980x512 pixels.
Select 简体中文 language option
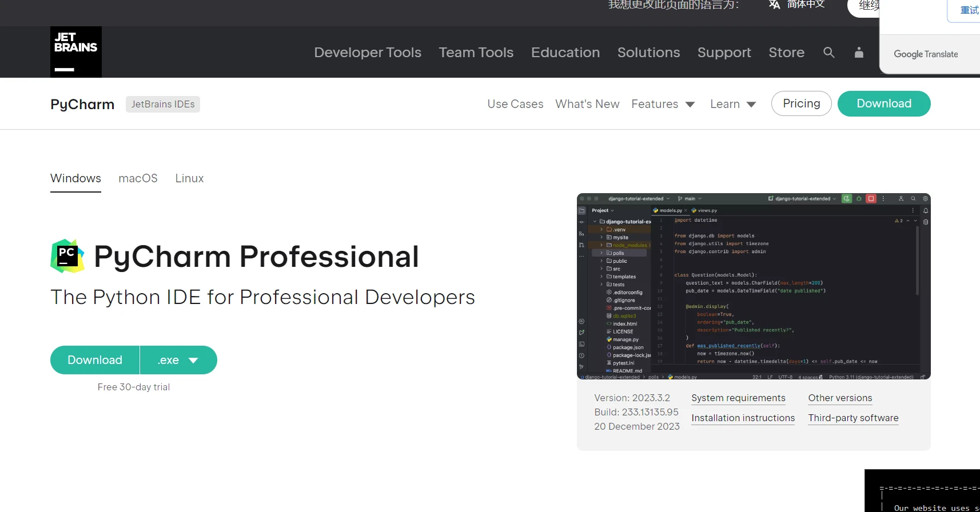[x=806, y=5]
